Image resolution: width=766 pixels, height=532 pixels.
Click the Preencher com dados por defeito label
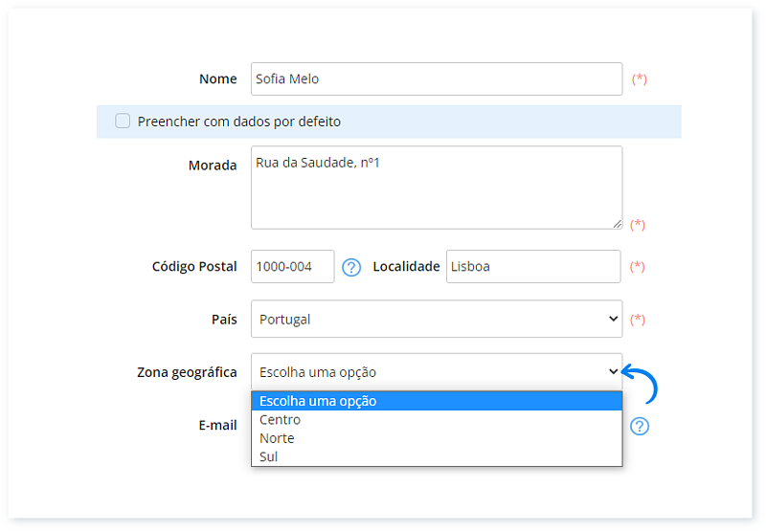point(238,122)
